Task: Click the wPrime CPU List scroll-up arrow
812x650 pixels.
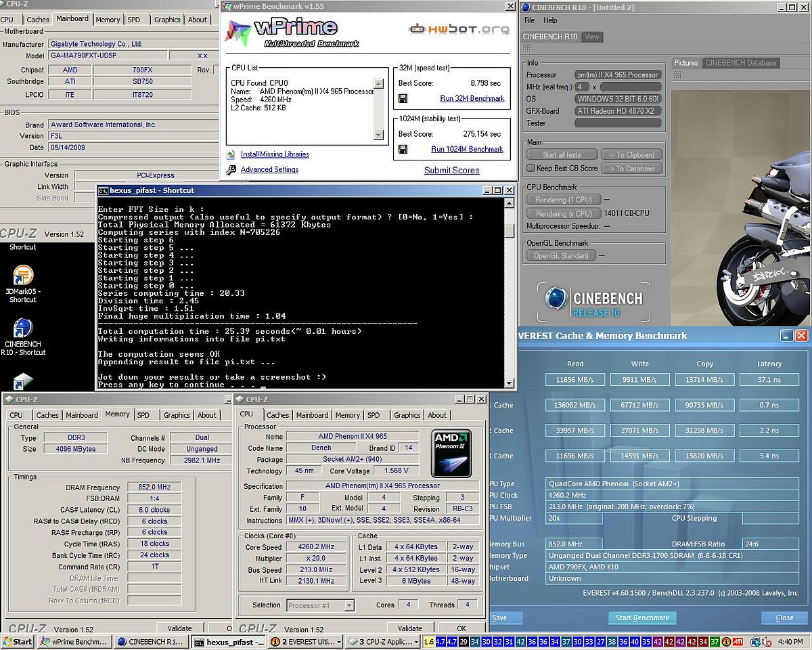Action: click(378, 84)
